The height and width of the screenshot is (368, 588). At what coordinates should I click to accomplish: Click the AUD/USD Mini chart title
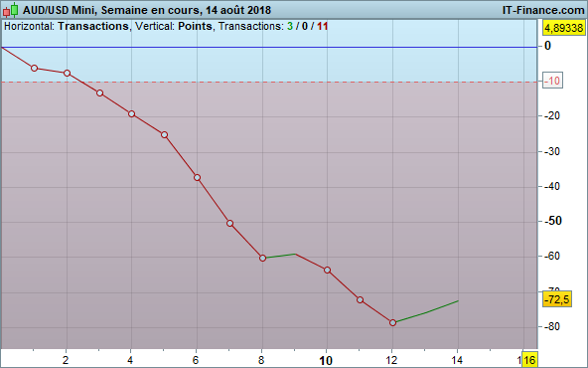(x=147, y=10)
